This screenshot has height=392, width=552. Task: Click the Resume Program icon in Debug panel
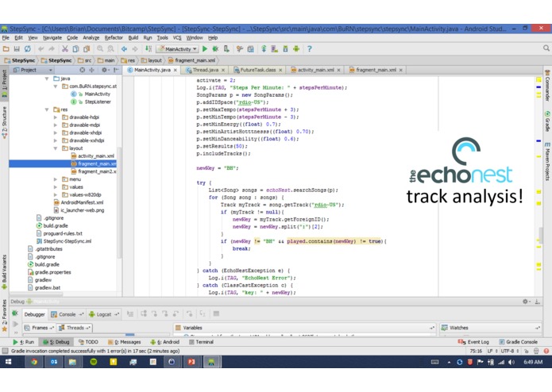15,324
